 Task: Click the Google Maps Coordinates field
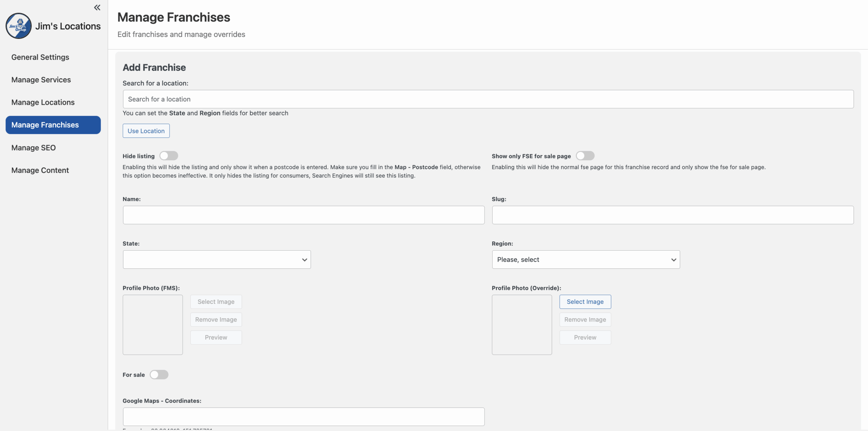pos(303,416)
